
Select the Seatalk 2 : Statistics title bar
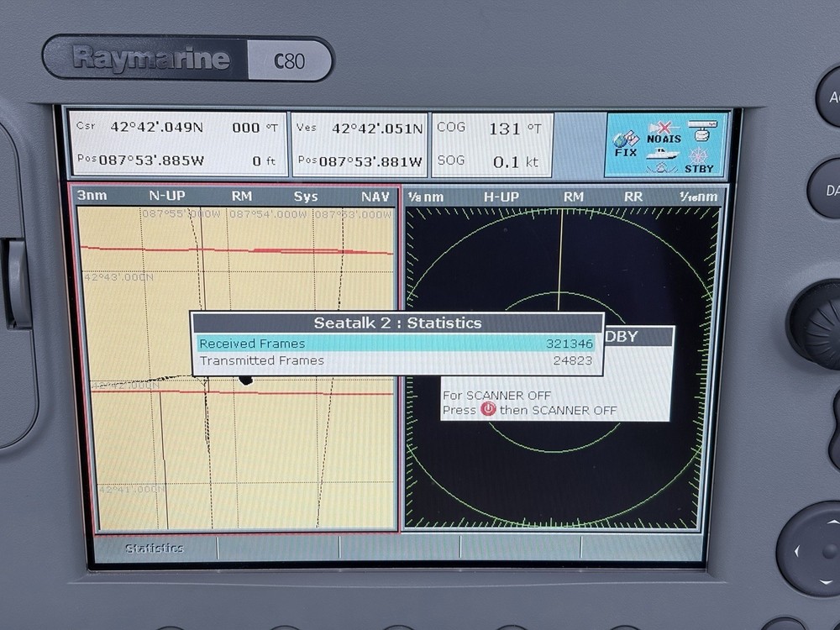coord(397,323)
